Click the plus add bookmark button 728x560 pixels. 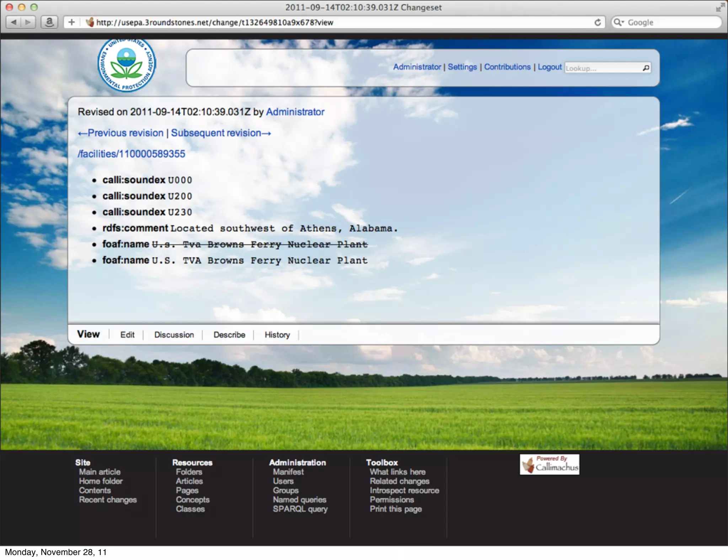(x=71, y=22)
